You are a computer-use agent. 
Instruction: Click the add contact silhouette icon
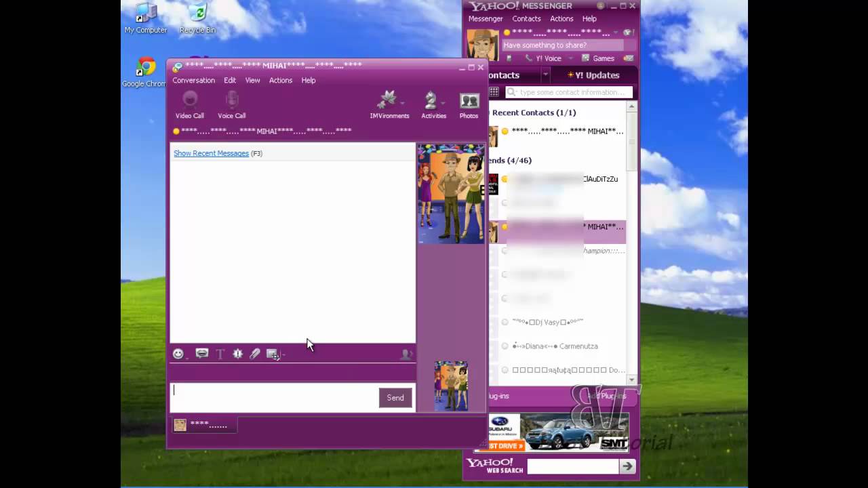pyautogui.click(x=406, y=354)
